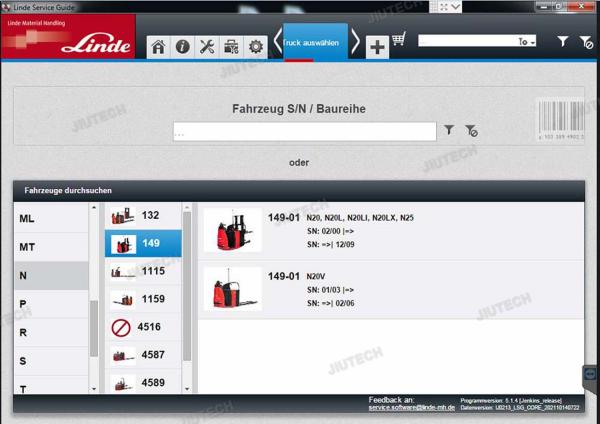600x424 pixels.
Task: Click the series list scrollbar thumb
Action: click(x=187, y=286)
